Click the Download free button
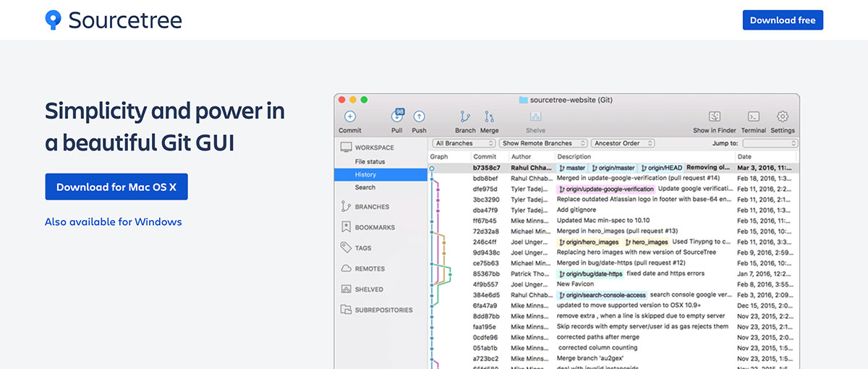The width and height of the screenshot is (868, 369). tap(783, 20)
